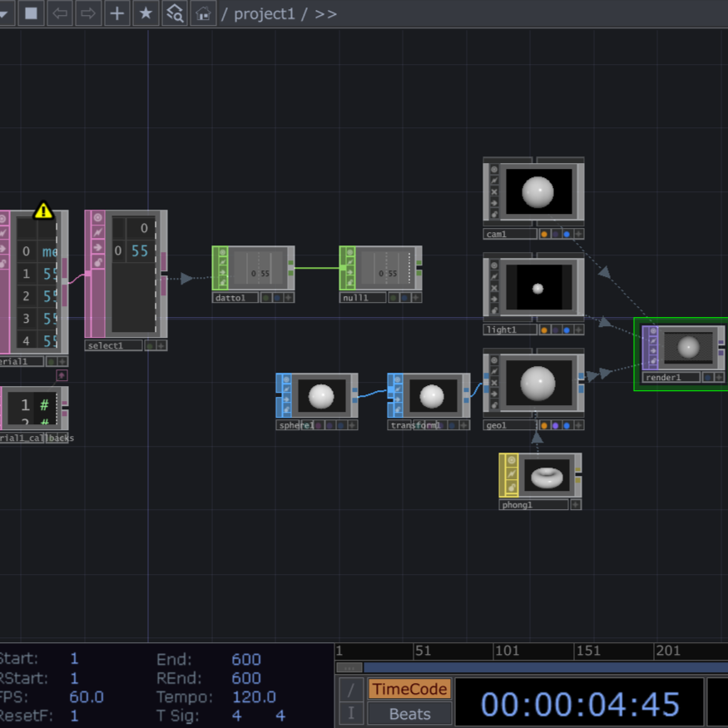Open the Palette Browser star icon
Screen dimensions: 728x728
[145, 13]
